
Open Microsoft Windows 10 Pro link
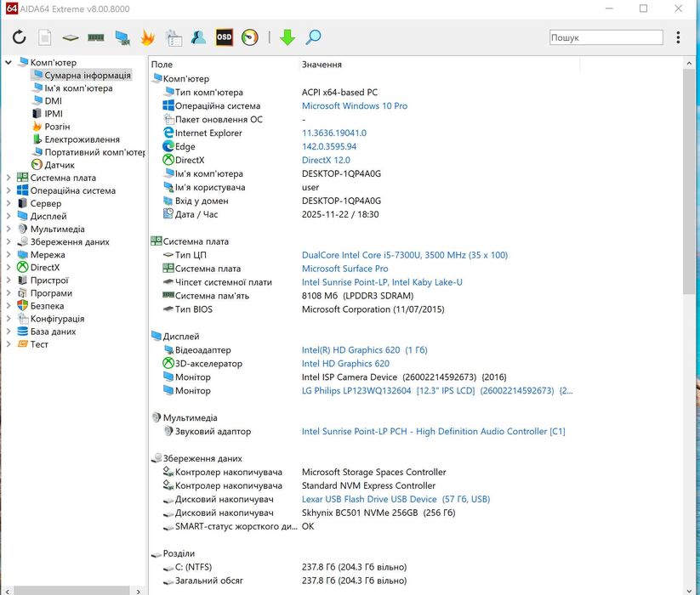pyautogui.click(x=355, y=105)
